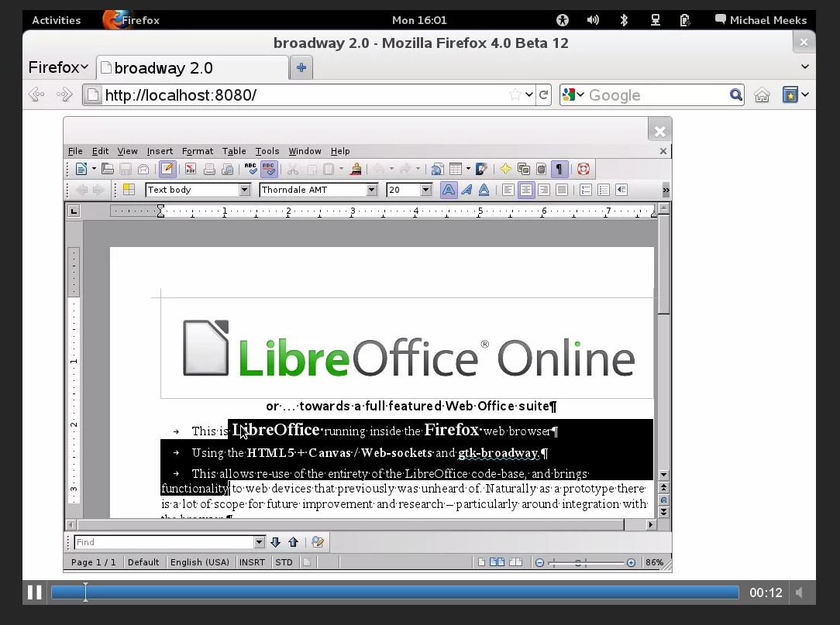
Task: Open the Redo history dropdown arrow
Action: point(418,170)
